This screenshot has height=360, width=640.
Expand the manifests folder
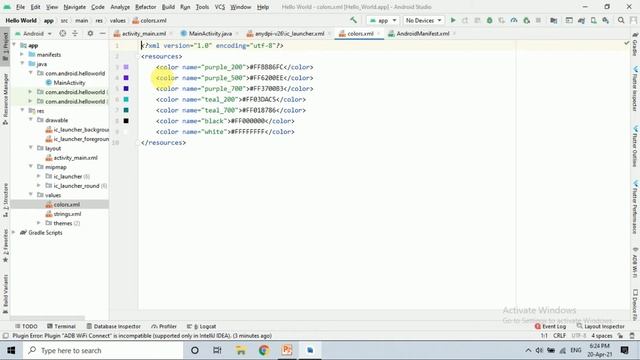tap(22, 54)
